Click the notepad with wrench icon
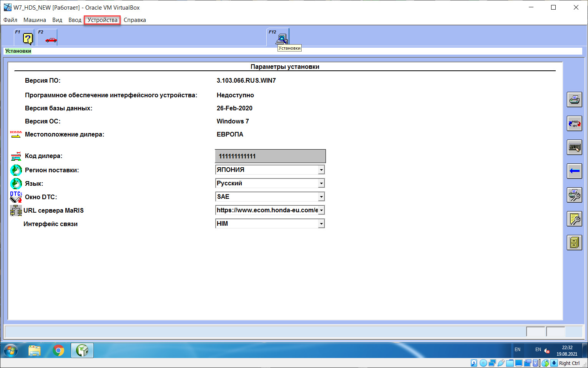The width and height of the screenshot is (588, 368). click(575, 219)
